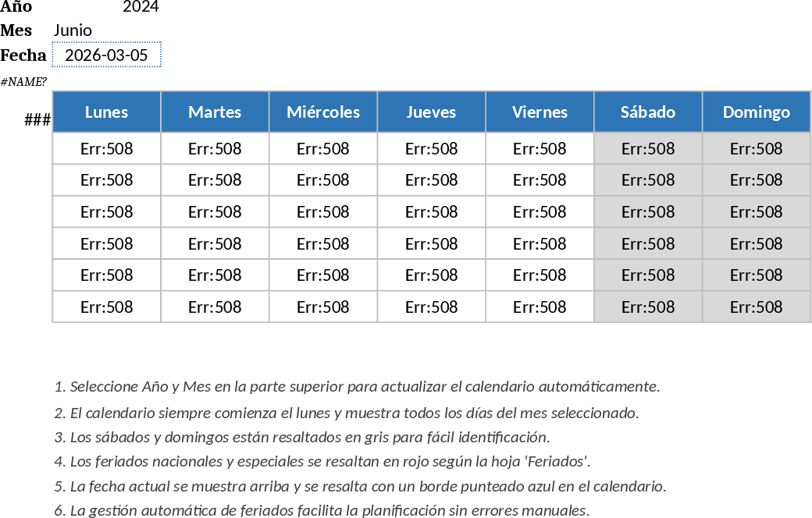Select the Viernes column header
The height and width of the screenshot is (518, 812).
(x=540, y=112)
